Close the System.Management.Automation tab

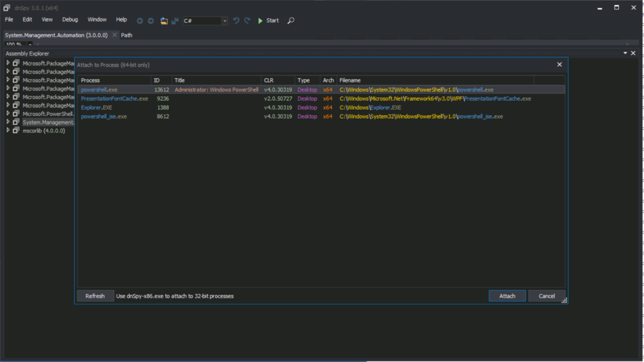tap(114, 35)
